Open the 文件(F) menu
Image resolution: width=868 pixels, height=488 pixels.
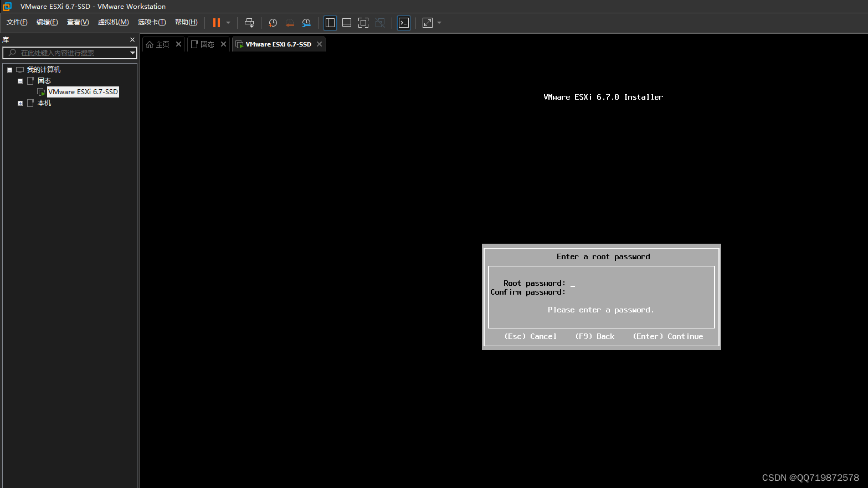pos(17,22)
